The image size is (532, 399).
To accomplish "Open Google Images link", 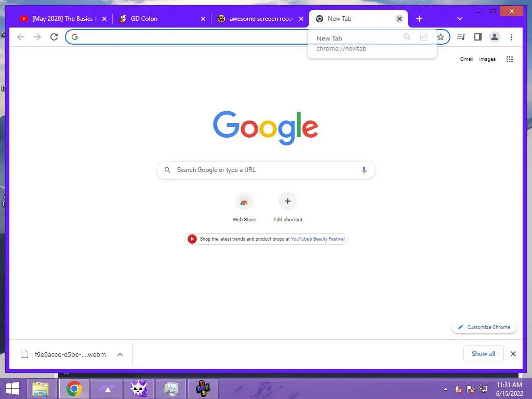I will [487, 59].
